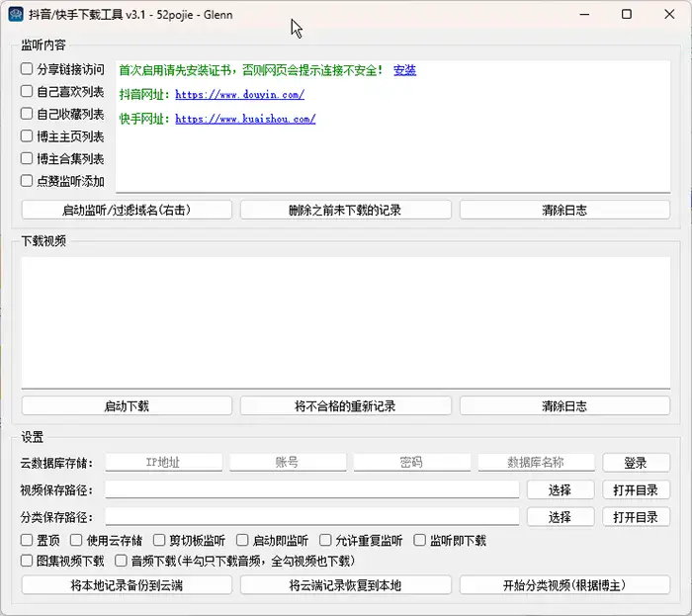This screenshot has width=692, height=616.
Task: Maximize the window
Action: point(626,14)
